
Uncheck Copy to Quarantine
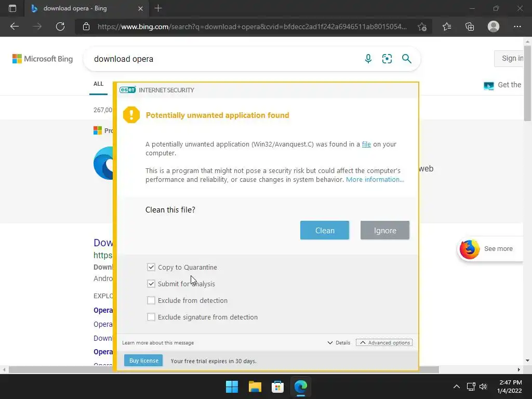[x=151, y=267]
